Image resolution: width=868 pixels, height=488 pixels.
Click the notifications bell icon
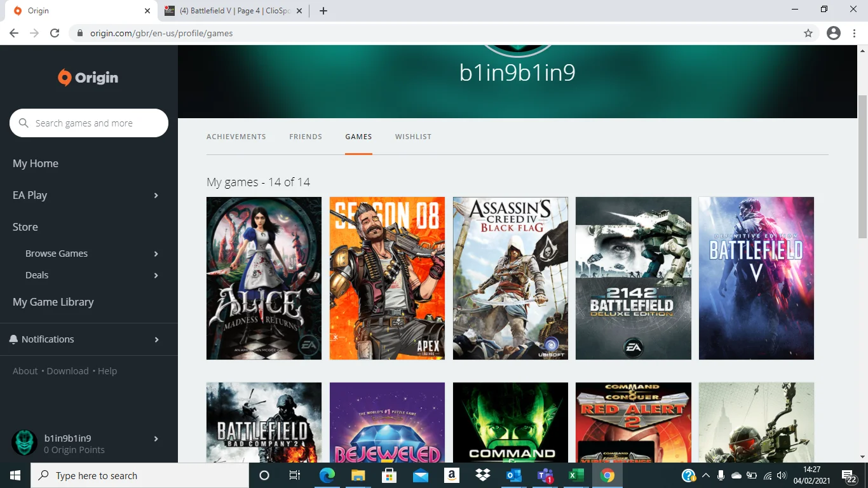(13, 339)
